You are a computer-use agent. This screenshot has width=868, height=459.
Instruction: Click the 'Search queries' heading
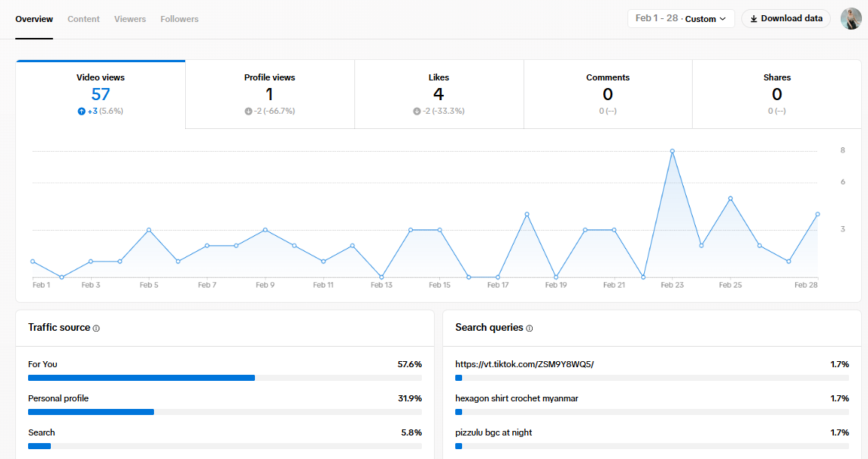489,327
